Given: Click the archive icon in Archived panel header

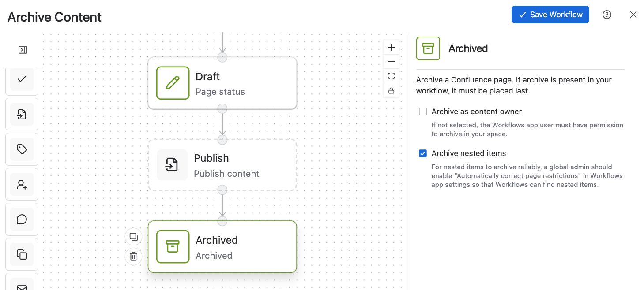Looking at the screenshot, I should click(x=428, y=48).
